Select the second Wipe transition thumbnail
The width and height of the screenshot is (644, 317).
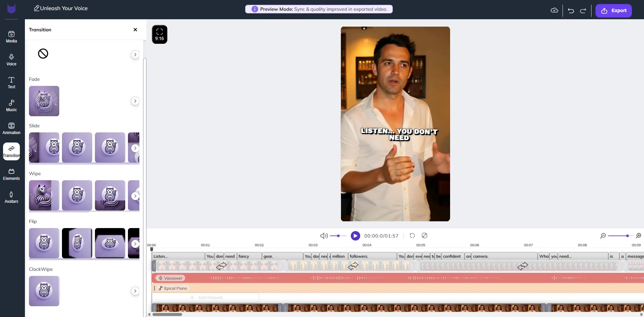pyautogui.click(x=77, y=195)
